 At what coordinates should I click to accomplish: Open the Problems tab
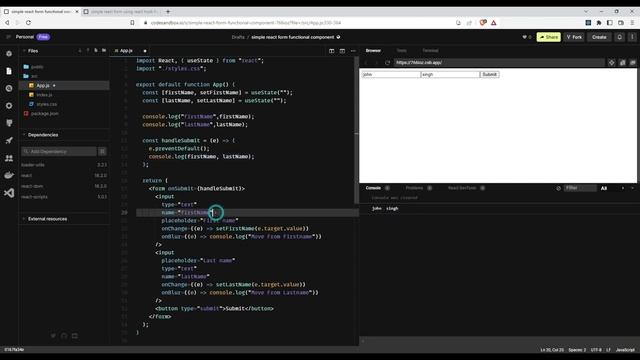pos(414,188)
